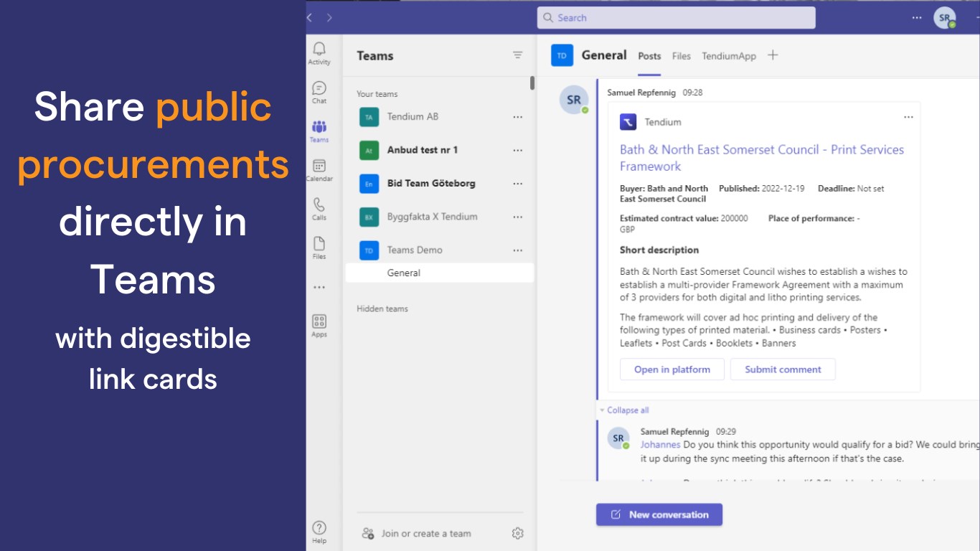Open manage teams settings gear
Viewport: 980px width, 551px height.
(518, 533)
